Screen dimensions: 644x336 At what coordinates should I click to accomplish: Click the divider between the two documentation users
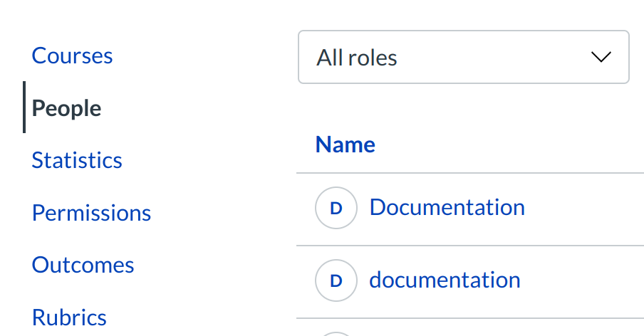pyautogui.click(x=470, y=246)
